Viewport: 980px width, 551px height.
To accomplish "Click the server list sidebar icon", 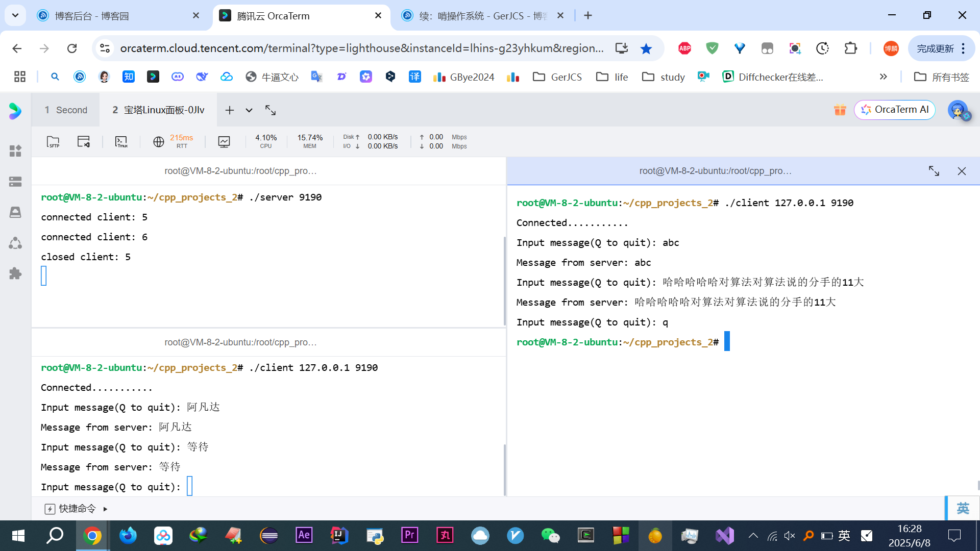I will [15, 182].
